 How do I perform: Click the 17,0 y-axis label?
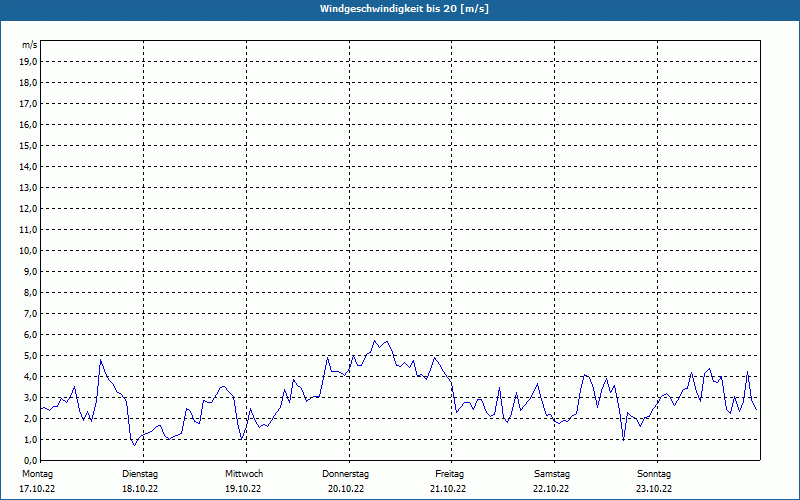(x=28, y=104)
